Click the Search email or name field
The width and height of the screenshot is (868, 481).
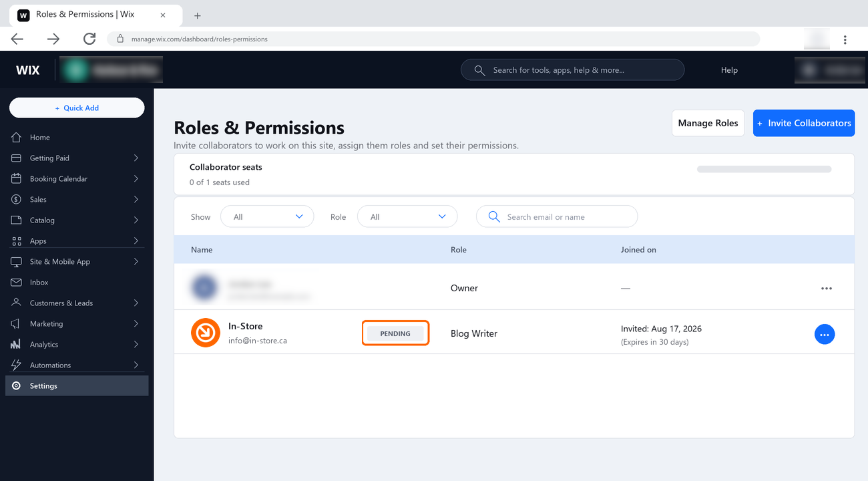(557, 217)
